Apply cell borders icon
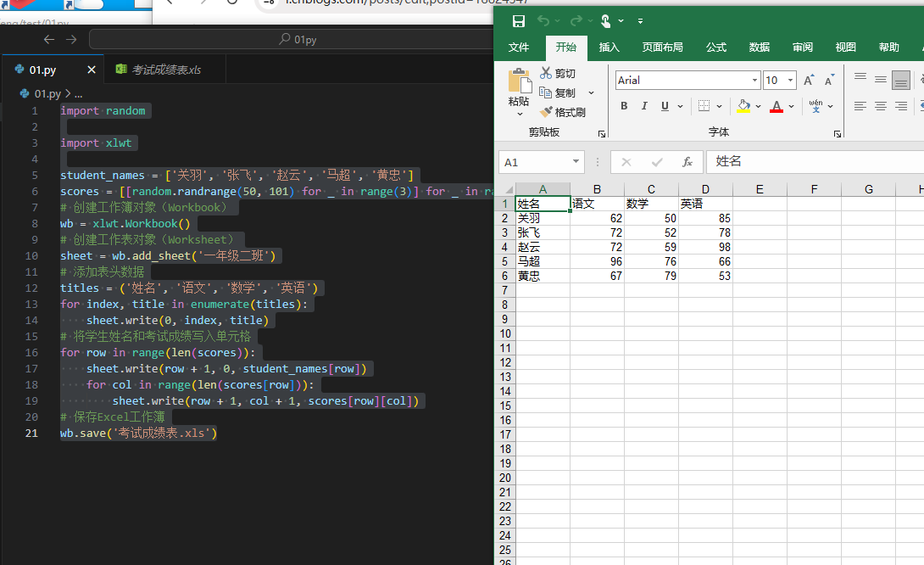The width and height of the screenshot is (924, 565). click(704, 106)
